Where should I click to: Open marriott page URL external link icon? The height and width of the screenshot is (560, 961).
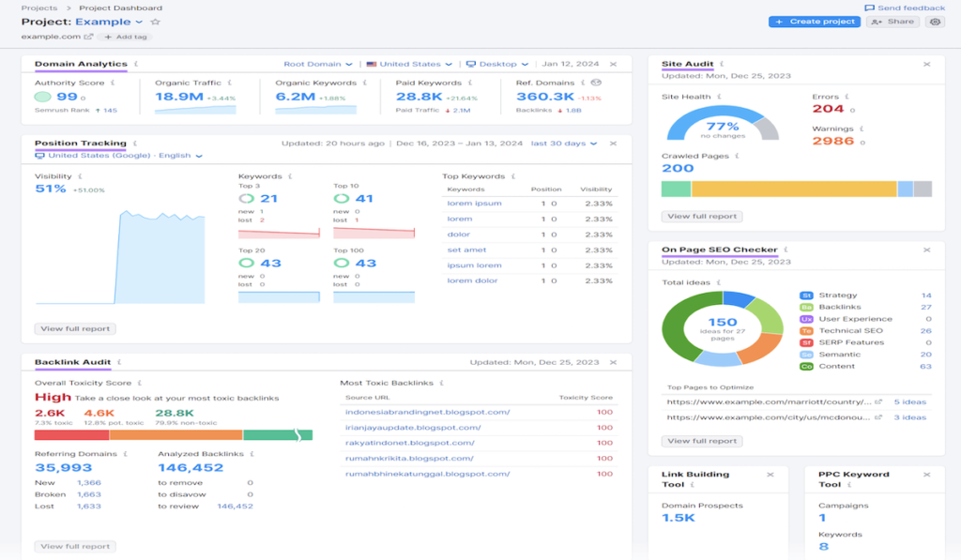pos(878,401)
